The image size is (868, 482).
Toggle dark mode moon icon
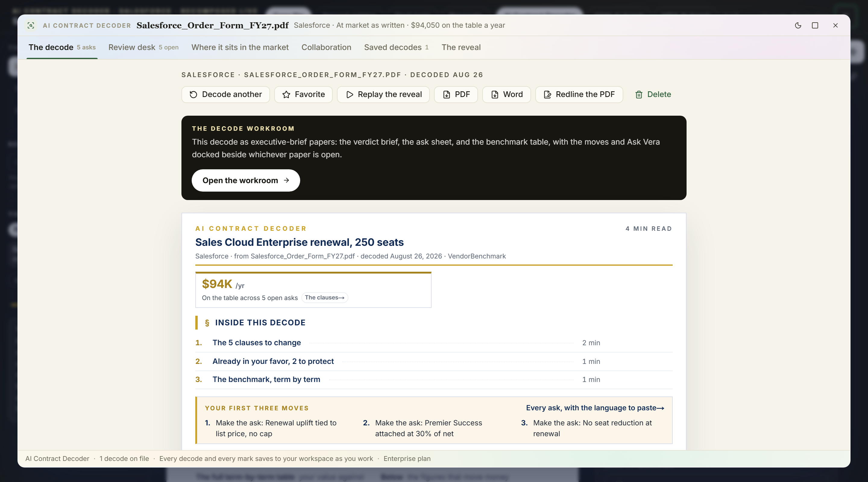tap(798, 25)
